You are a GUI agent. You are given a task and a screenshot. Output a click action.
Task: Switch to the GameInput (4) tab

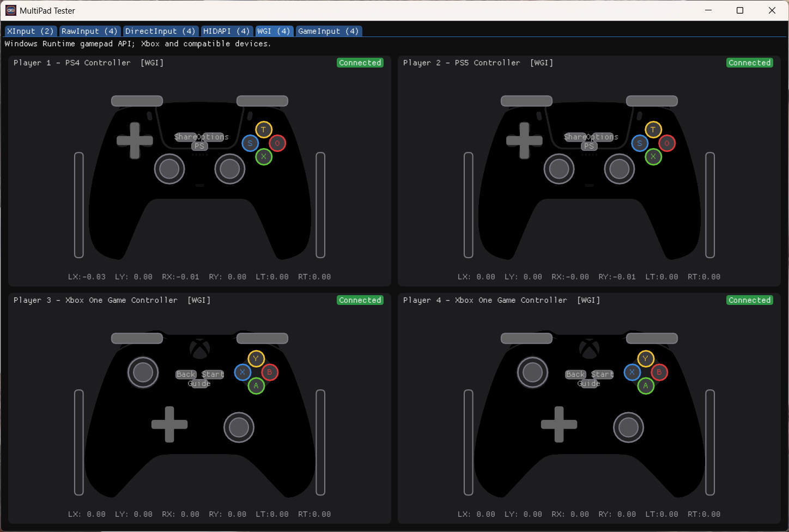coord(328,31)
